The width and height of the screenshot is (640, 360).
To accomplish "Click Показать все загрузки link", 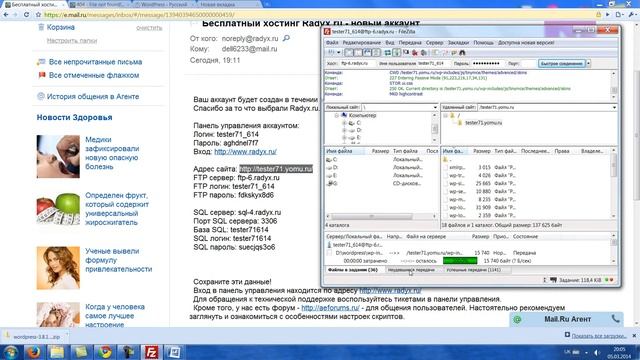I will [599, 336].
